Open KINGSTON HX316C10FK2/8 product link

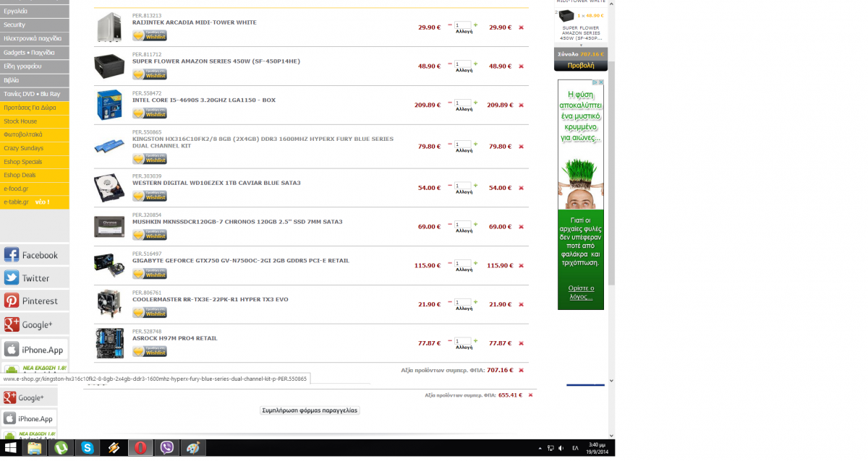pos(263,142)
